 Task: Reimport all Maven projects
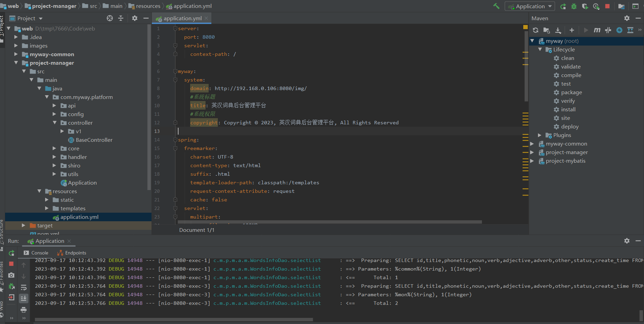(536, 30)
